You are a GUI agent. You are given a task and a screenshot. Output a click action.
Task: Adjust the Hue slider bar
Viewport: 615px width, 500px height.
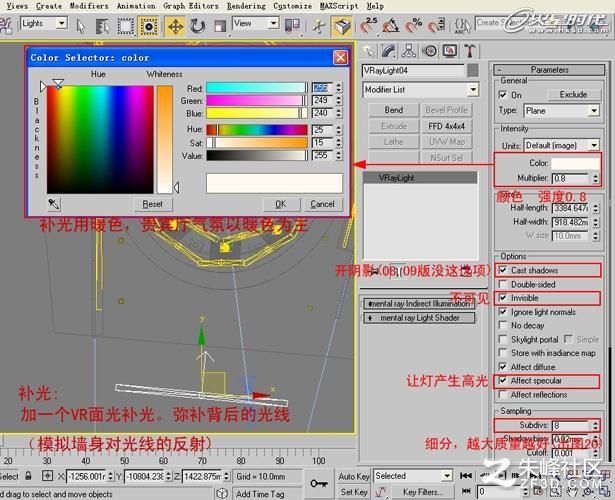[x=257, y=130]
